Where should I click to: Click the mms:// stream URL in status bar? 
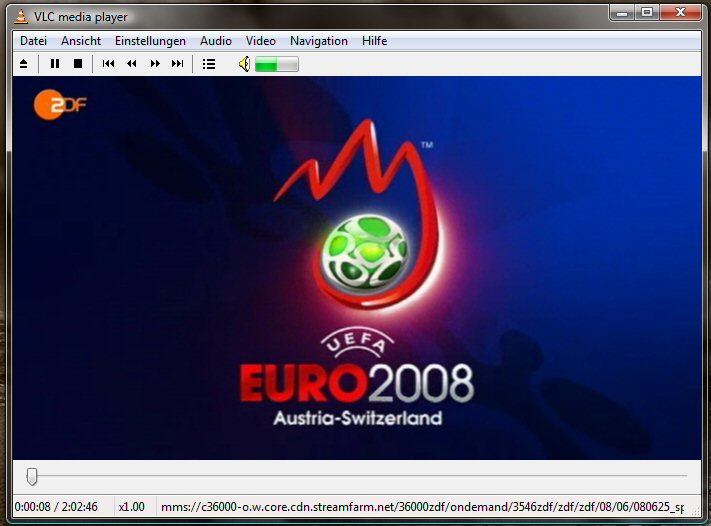pos(422,507)
